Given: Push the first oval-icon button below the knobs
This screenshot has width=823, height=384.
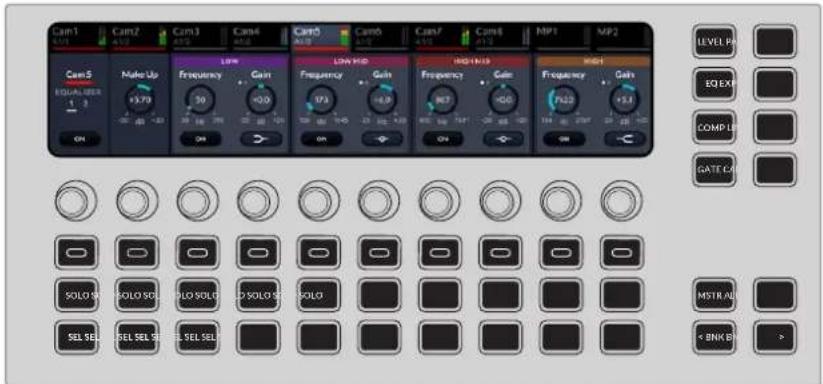Looking at the screenshot, I should tap(76, 252).
